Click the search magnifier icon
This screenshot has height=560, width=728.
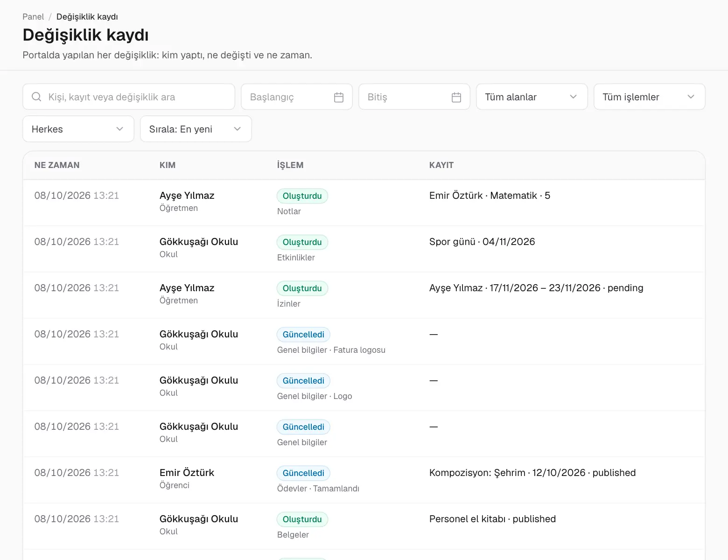[36, 97]
